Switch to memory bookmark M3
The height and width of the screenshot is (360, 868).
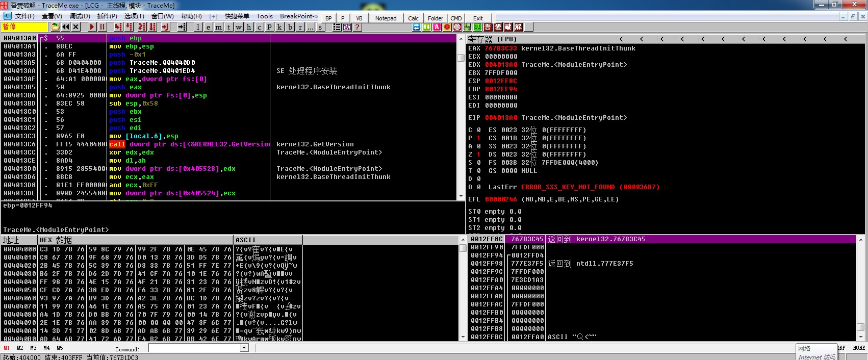click(x=33, y=348)
